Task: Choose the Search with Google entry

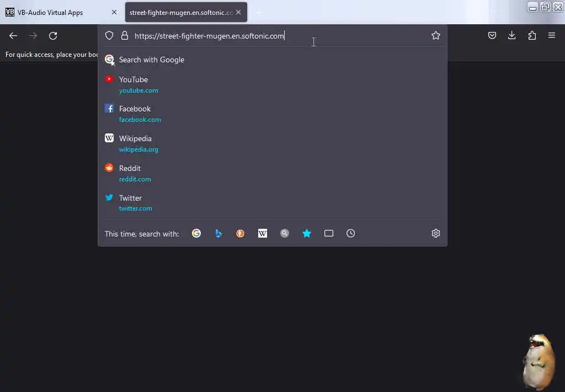Action: click(x=273, y=60)
